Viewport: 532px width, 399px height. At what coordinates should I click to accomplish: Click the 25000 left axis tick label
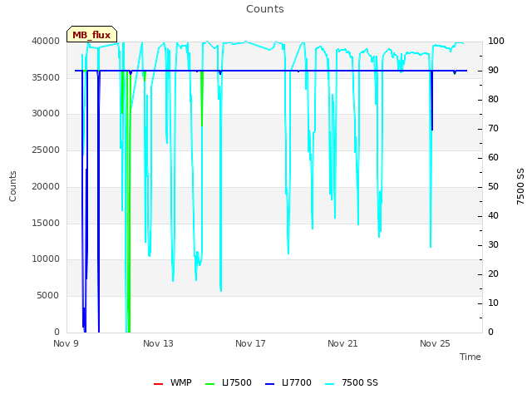(x=46, y=150)
